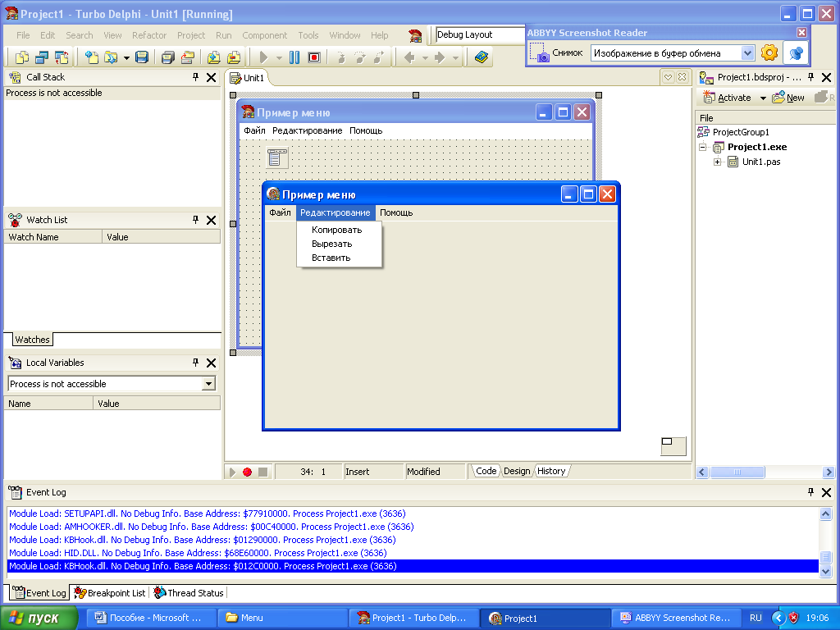This screenshot has width=840, height=630.
Task: Open the Component menu
Action: pyautogui.click(x=265, y=35)
